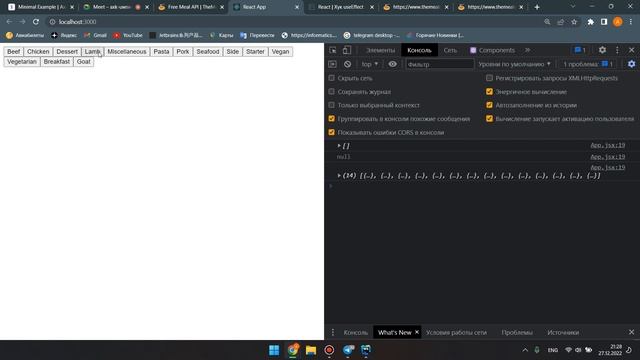The image size is (640, 360).
Task: Toggle 'Сохранять журнал' checkbox
Action: coord(331,91)
